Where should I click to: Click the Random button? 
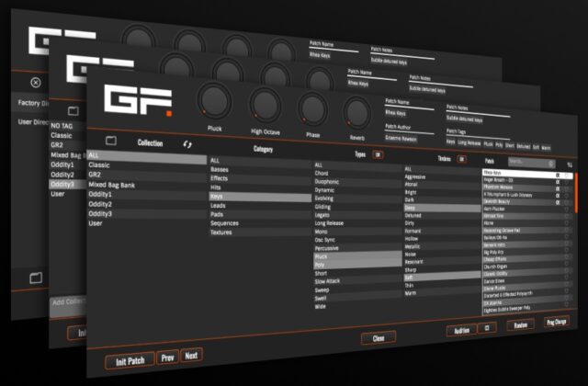click(x=521, y=324)
